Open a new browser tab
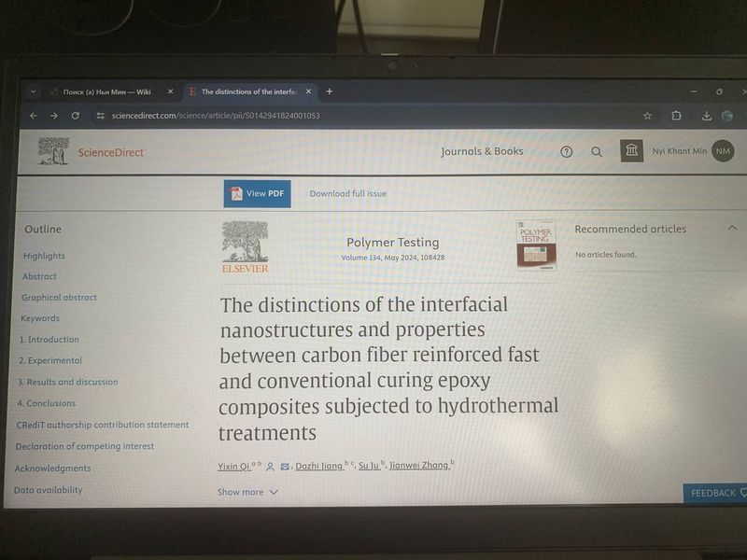 pos(329,91)
